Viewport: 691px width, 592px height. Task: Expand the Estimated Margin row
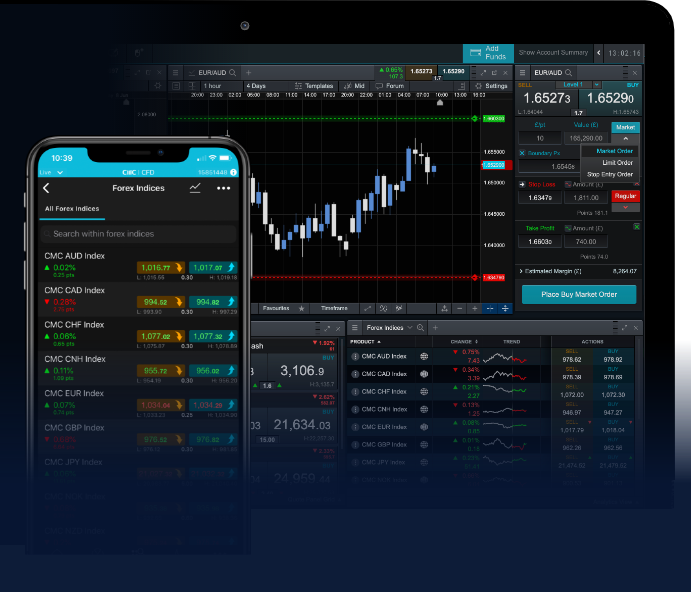point(521,270)
